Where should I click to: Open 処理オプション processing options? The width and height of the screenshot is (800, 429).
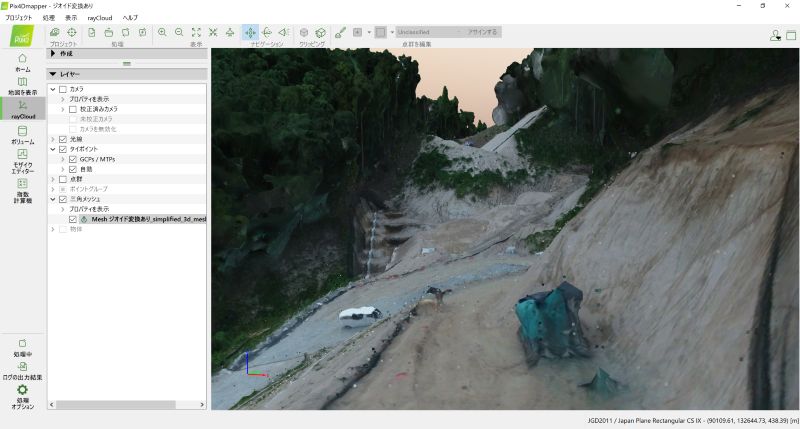click(x=22, y=396)
